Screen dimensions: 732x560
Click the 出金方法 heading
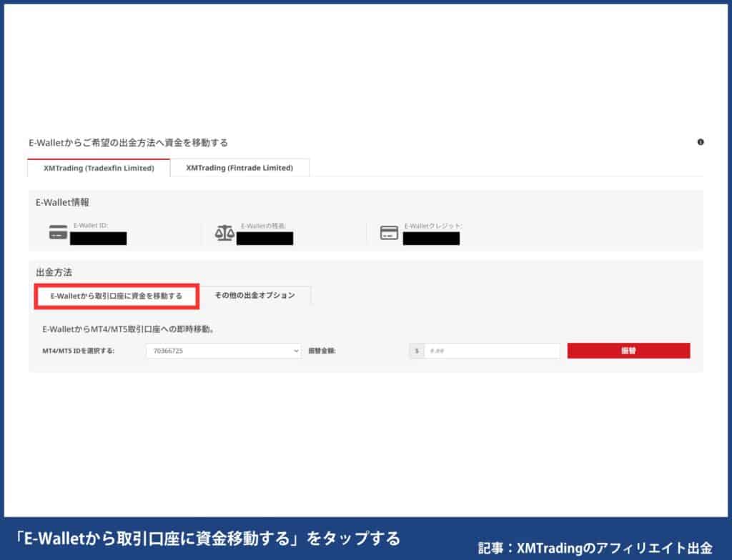click(x=54, y=272)
